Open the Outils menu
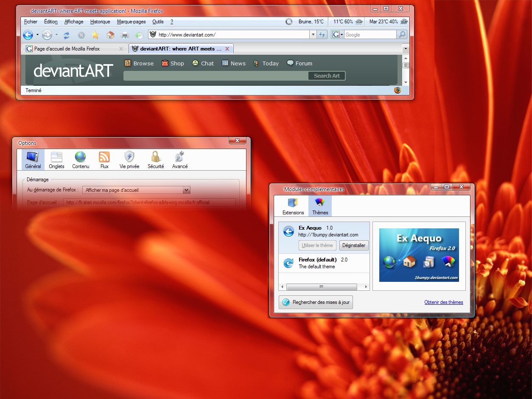The height and width of the screenshot is (399, 532). [158, 22]
